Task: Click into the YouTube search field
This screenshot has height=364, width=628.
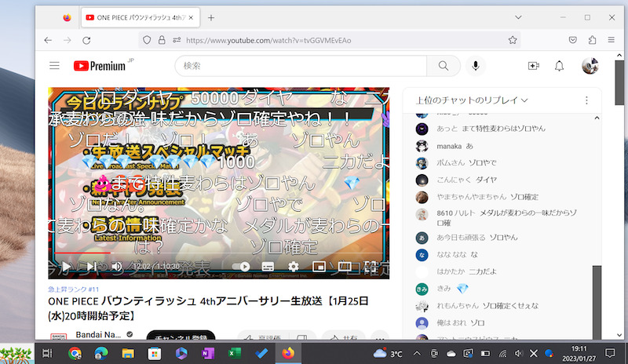Action: click(x=302, y=67)
